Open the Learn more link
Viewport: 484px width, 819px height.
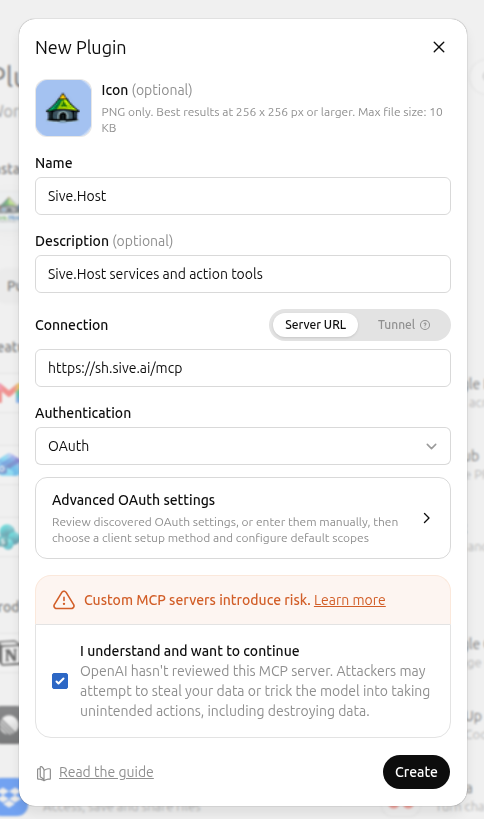349,600
